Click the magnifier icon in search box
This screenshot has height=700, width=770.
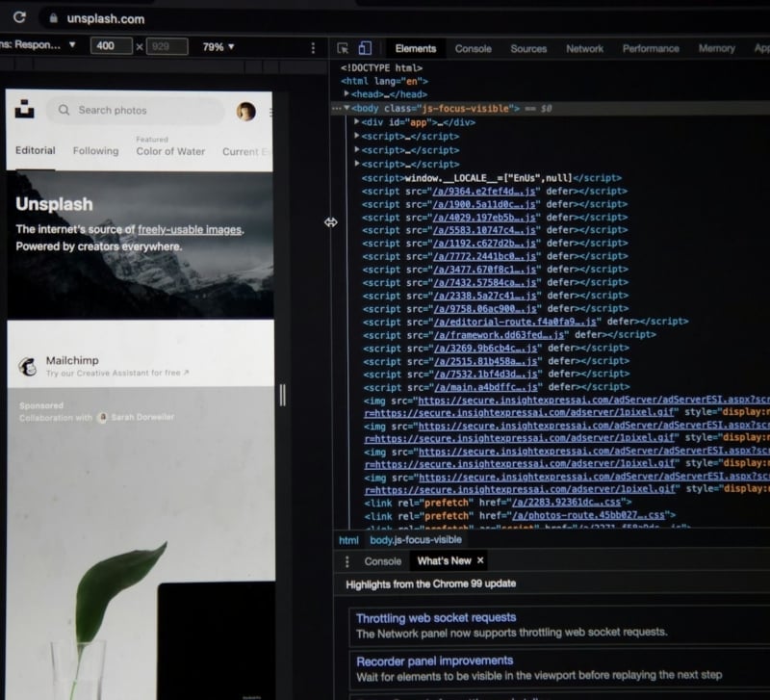coord(64,110)
